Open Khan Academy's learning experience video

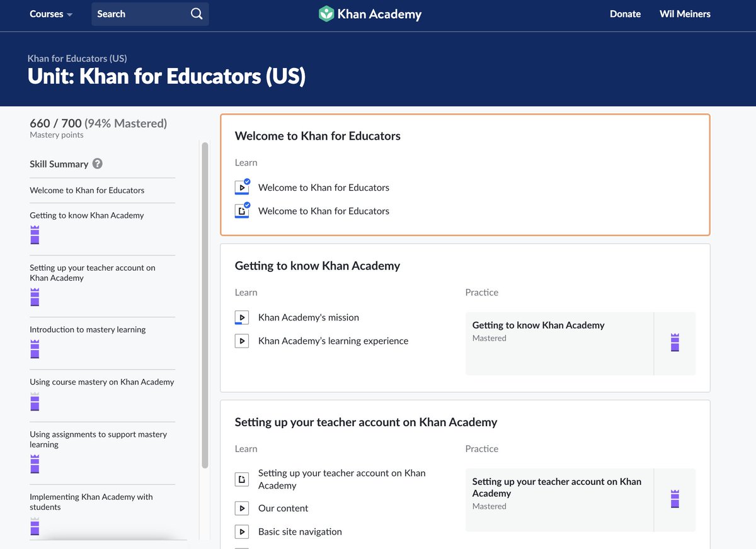coord(333,341)
